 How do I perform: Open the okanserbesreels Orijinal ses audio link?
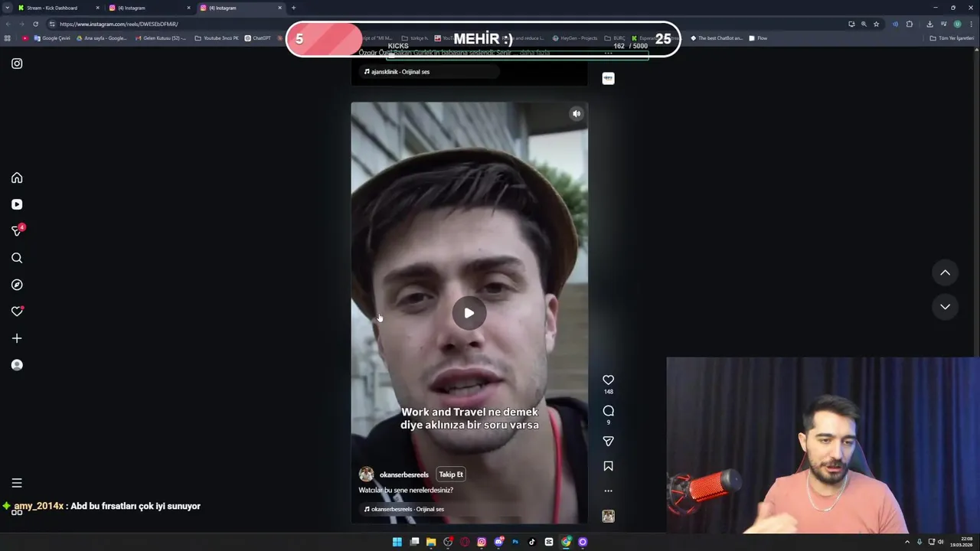[403, 509]
